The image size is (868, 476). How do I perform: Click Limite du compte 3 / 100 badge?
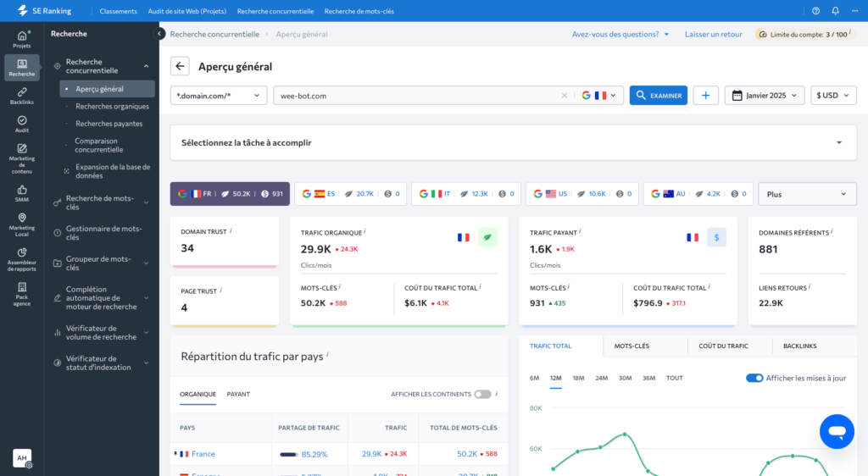tap(805, 34)
